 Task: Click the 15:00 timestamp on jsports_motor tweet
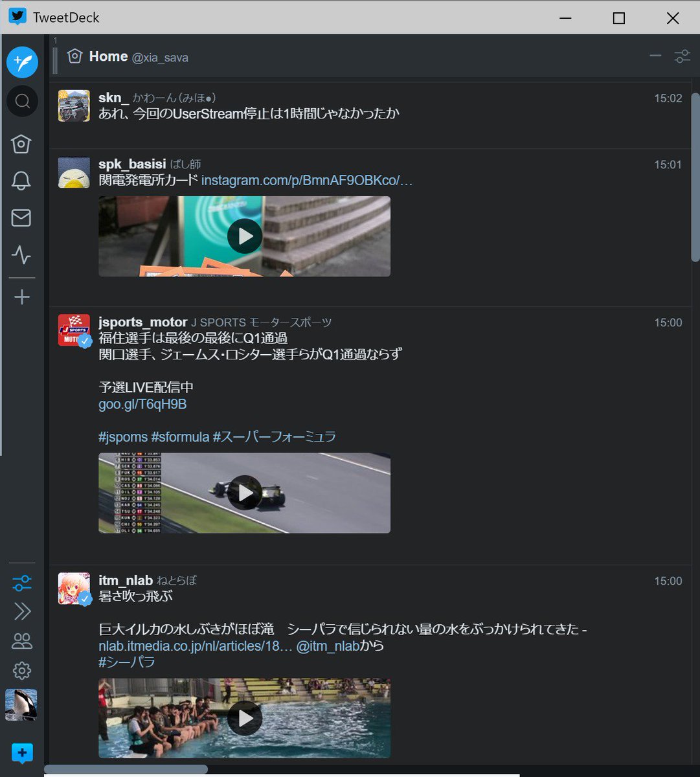[x=668, y=322]
